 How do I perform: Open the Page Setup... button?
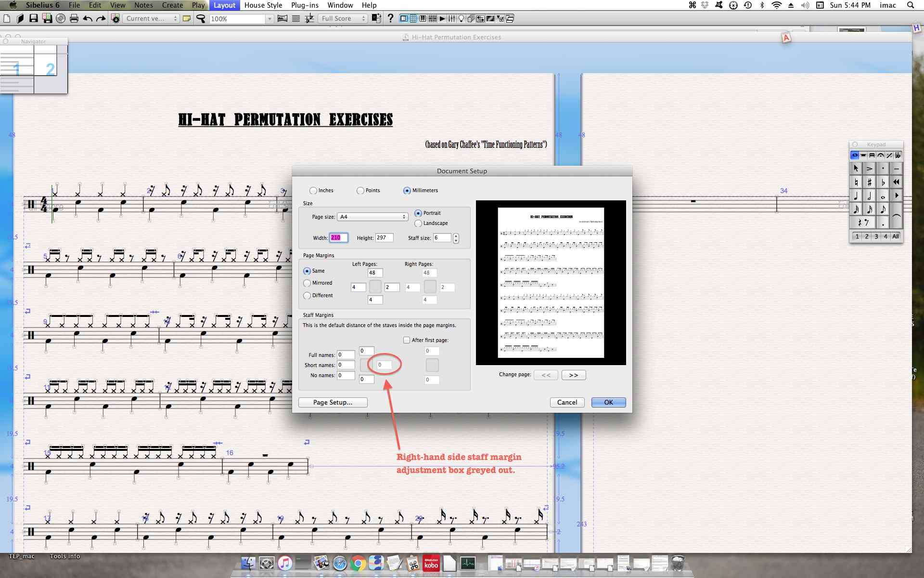[x=333, y=402]
